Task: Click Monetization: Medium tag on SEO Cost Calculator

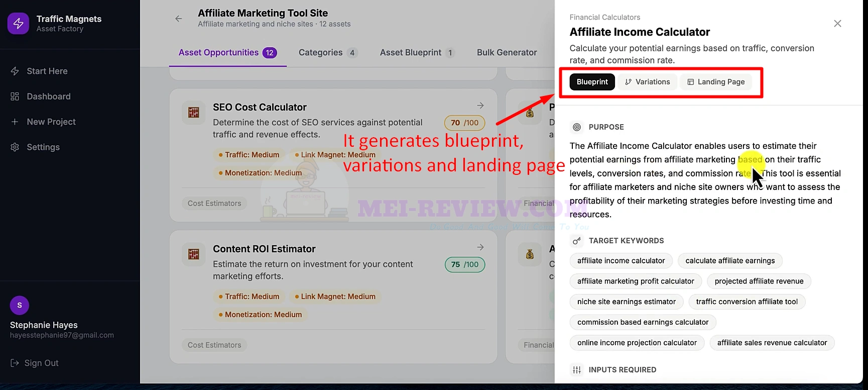Action: pos(260,173)
